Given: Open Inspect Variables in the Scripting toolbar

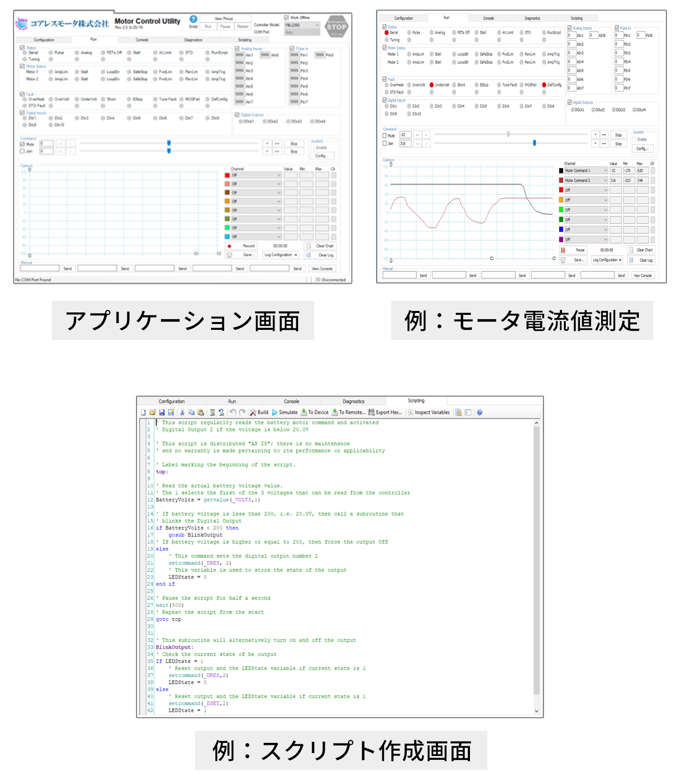Looking at the screenshot, I should click(429, 413).
